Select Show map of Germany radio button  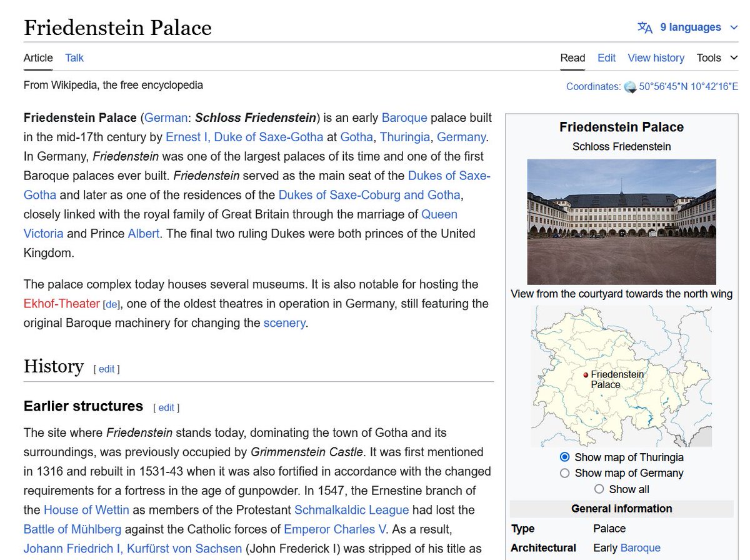(x=565, y=473)
